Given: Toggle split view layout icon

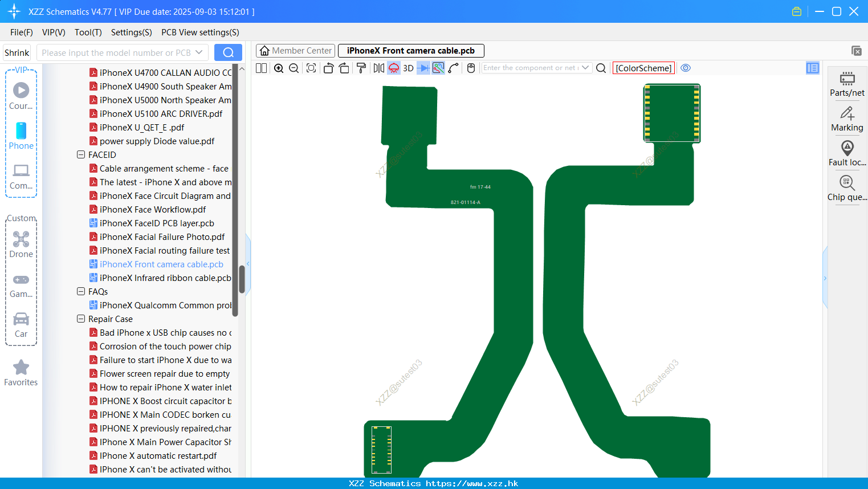Looking at the screenshot, I should (x=261, y=68).
